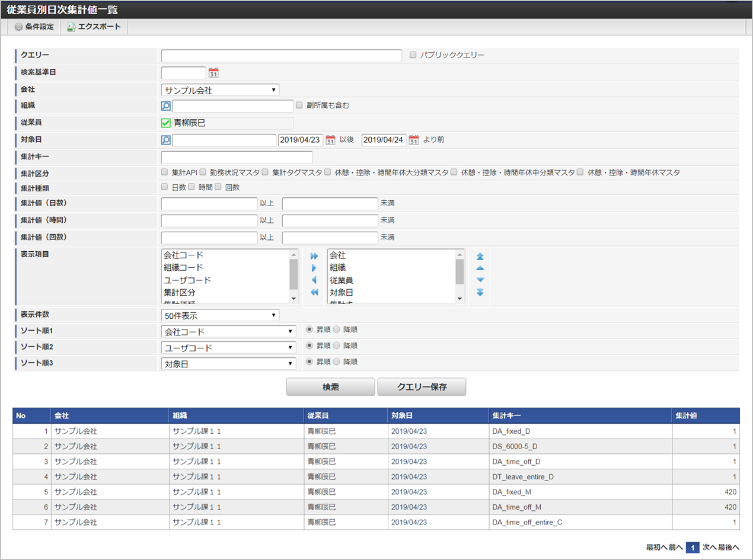Viewport: 753px width, 560px height.
Task: Click the クエリー input field
Action: [x=282, y=56]
